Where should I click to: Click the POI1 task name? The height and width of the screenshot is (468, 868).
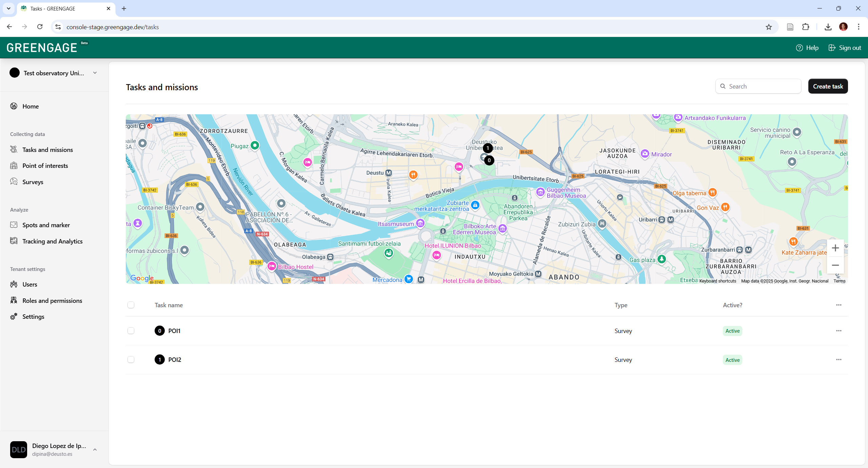tap(174, 331)
